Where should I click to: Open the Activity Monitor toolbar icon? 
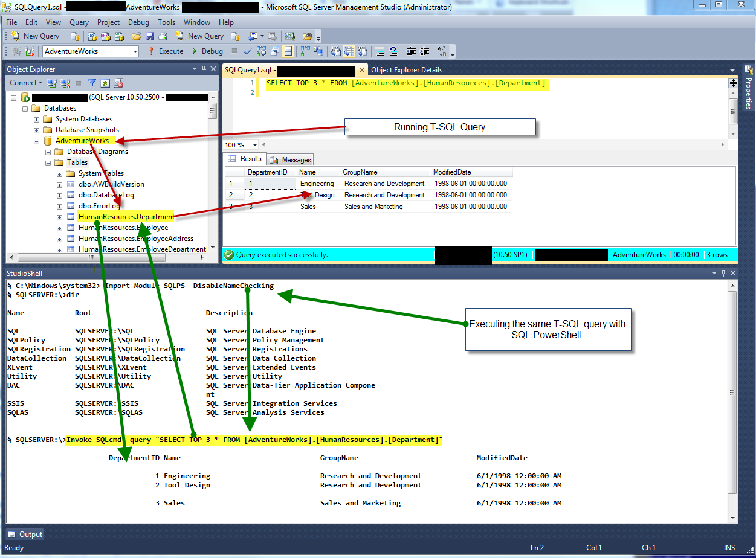click(290, 36)
